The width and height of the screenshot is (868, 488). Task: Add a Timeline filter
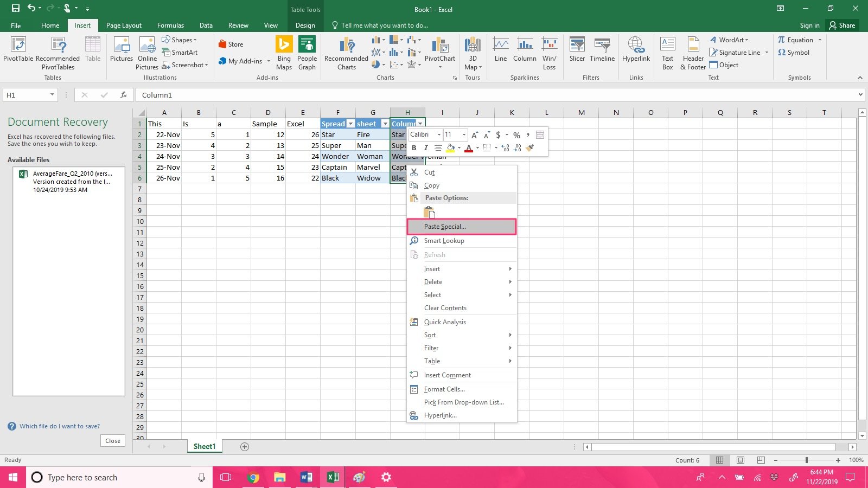point(602,52)
